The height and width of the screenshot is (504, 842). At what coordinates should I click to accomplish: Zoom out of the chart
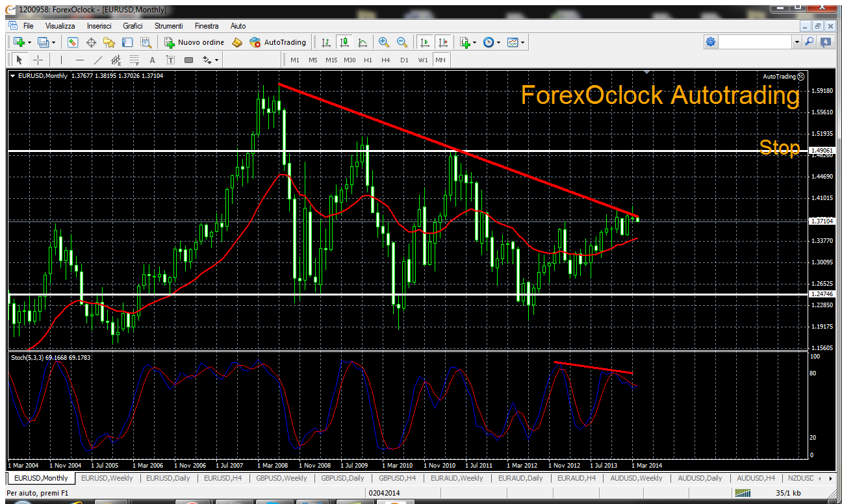[402, 42]
